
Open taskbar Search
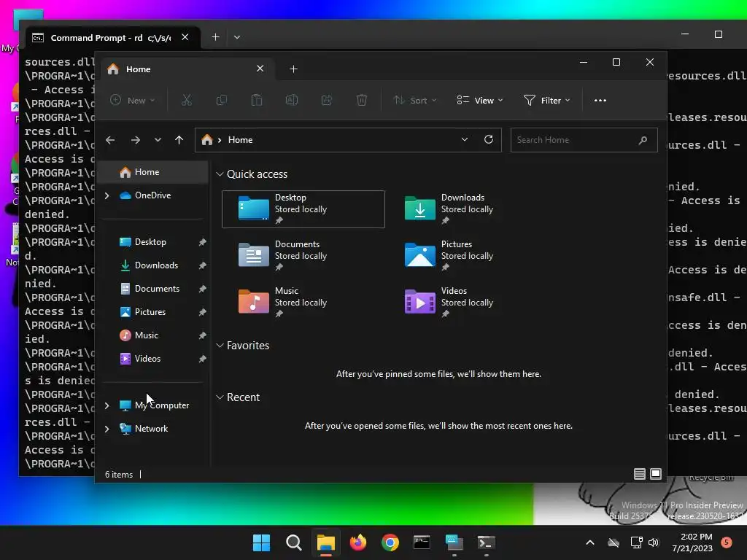293,542
